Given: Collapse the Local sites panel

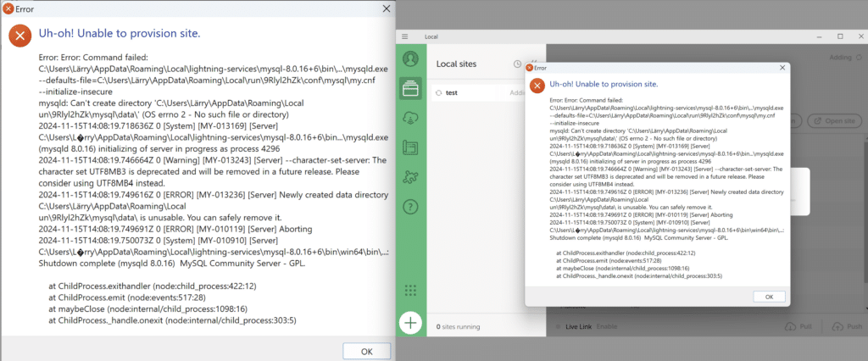Looking at the screenshot, I should [x=534, y=64].
